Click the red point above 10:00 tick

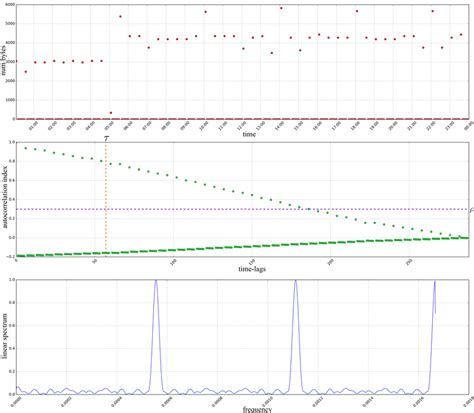click(x=205, y=12)
